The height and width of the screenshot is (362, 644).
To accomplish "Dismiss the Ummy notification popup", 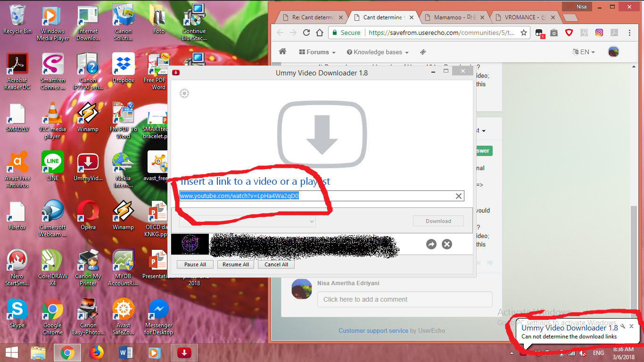I will [631, 326].
